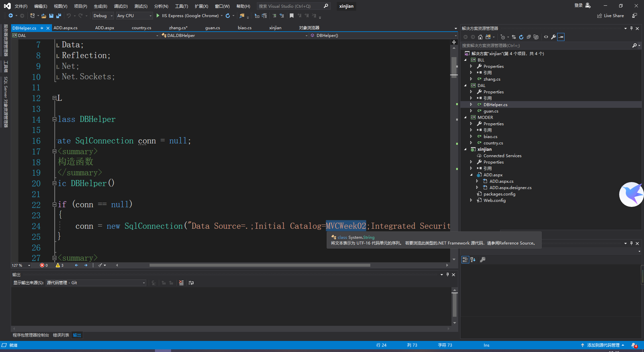
Task: Click the editor horizontal scrollbar thumb
Action: [x=260, y=265]
